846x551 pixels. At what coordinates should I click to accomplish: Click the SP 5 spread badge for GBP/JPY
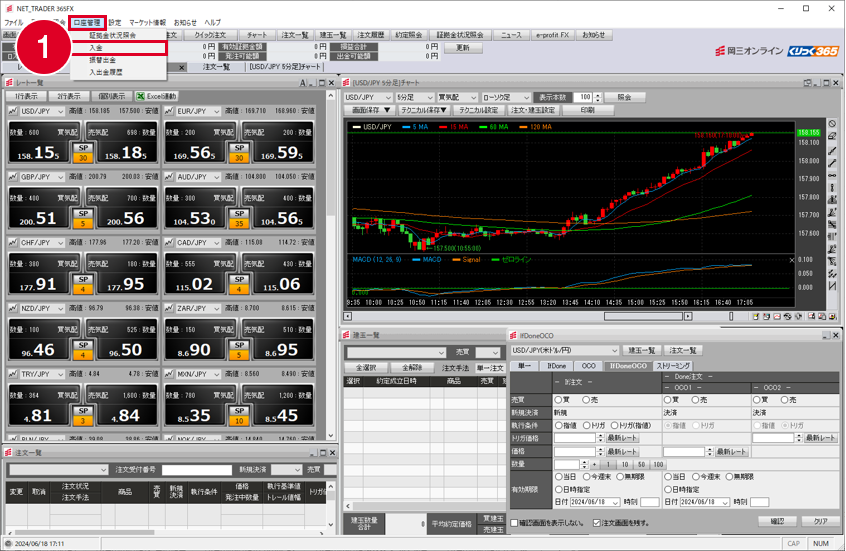83,219
